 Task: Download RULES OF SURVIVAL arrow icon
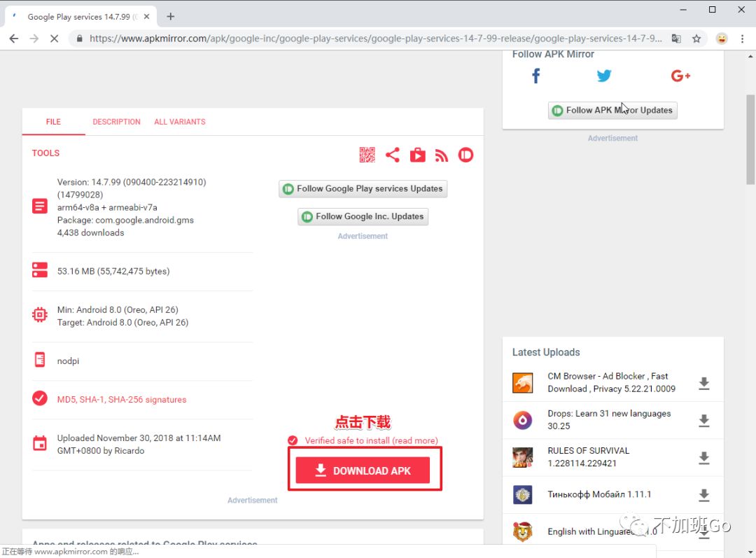pyautogui.click(x=704, y=458)
